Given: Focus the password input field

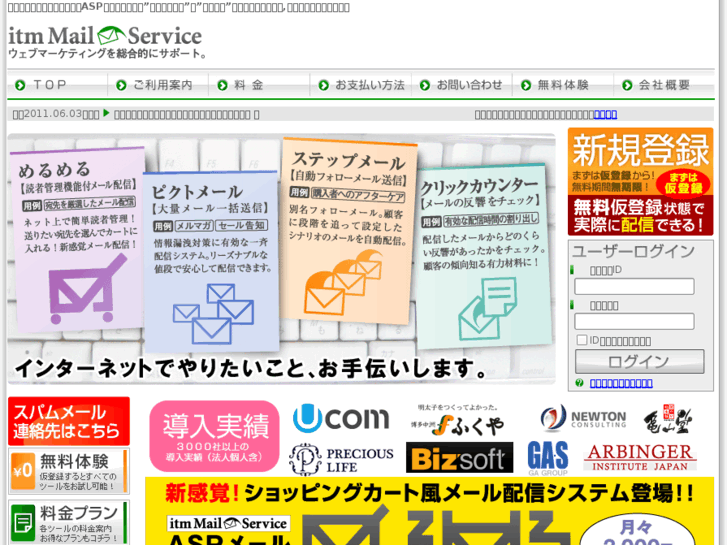Looking at the screenshot, I should click(x=634, y=321).
